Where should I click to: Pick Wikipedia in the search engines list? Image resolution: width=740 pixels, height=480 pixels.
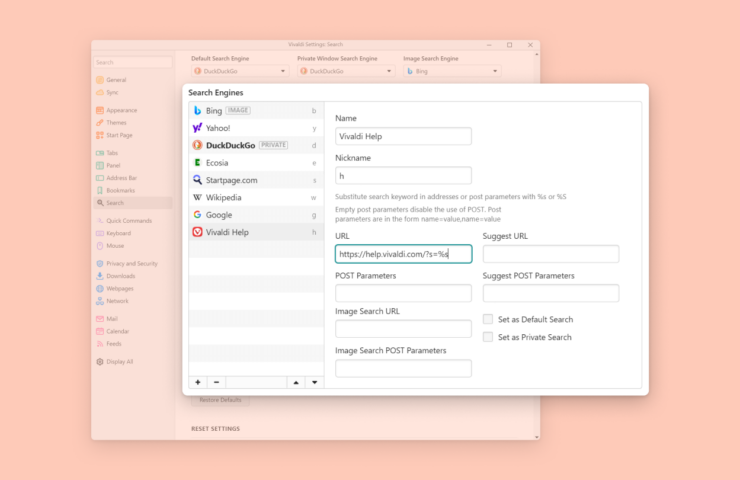(256, 197)
